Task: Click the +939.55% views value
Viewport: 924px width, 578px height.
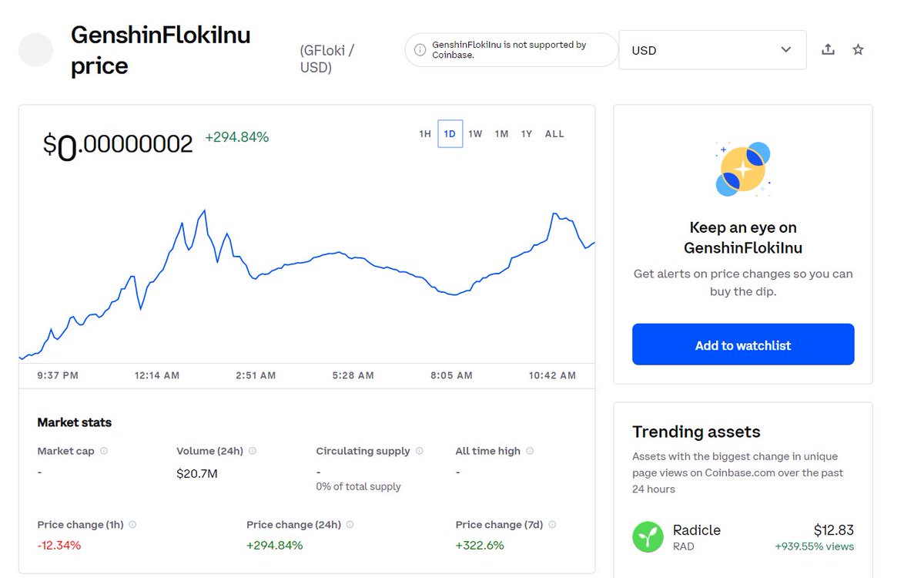Action: pyautogui.click(x=815, y=546)
